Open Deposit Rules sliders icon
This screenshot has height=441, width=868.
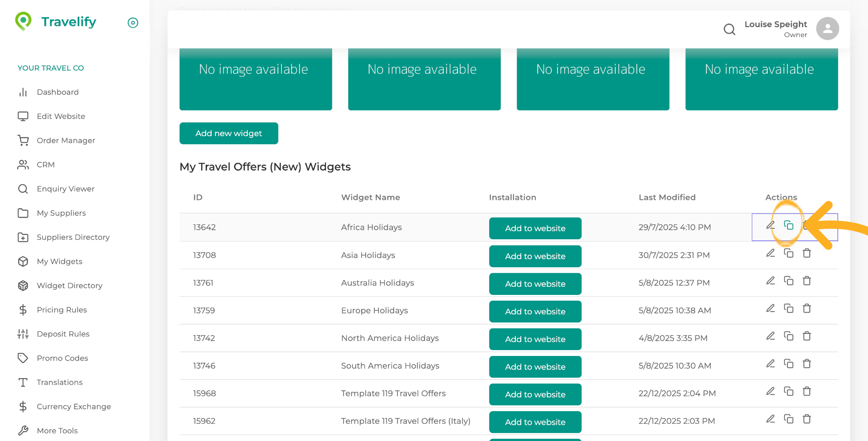coord(23,334)
